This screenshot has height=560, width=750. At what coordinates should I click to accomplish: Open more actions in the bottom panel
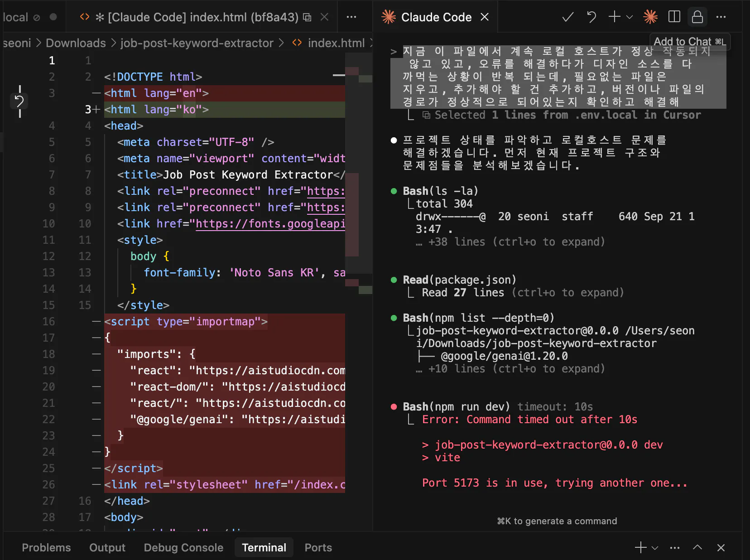coord(675,548)
